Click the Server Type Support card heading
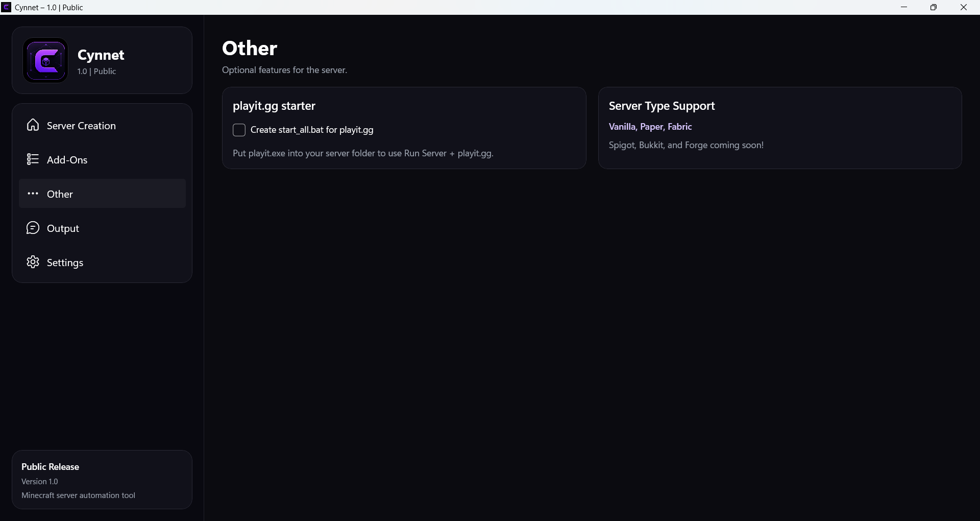 [661, 106]
